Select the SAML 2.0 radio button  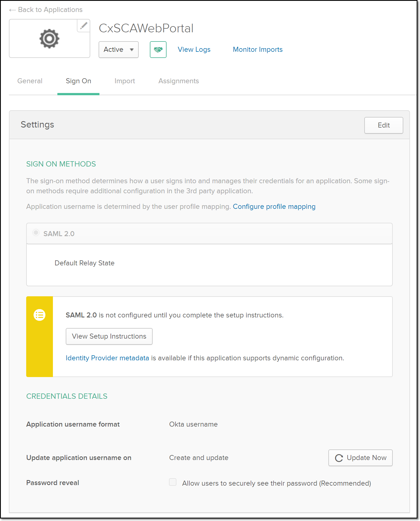[x=36, y=233]
